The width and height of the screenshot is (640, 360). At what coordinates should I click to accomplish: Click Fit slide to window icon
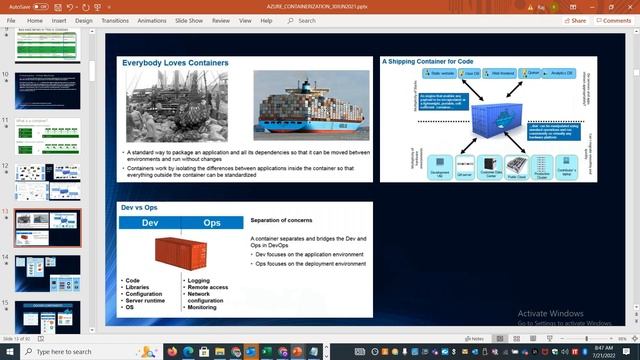coord(635,339)
